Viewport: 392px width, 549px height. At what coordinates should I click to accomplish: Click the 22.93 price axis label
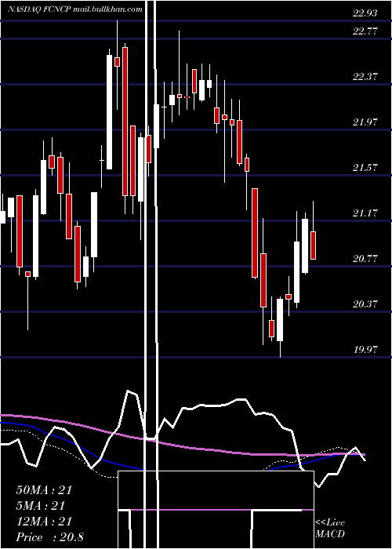click(x=365, y=13)
